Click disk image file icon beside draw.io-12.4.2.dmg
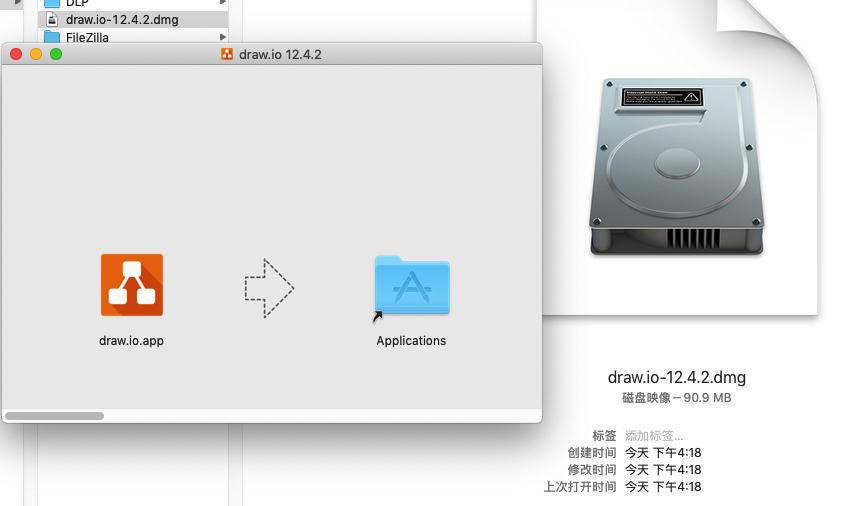 (x=52, y=19)
